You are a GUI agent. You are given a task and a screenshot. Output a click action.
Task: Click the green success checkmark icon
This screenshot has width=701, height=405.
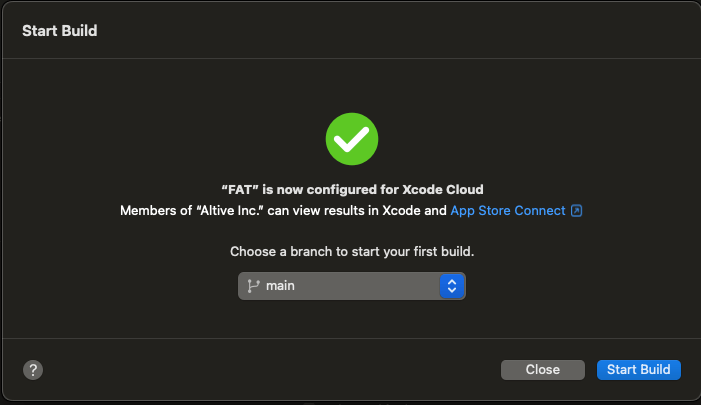coord(352,139)
